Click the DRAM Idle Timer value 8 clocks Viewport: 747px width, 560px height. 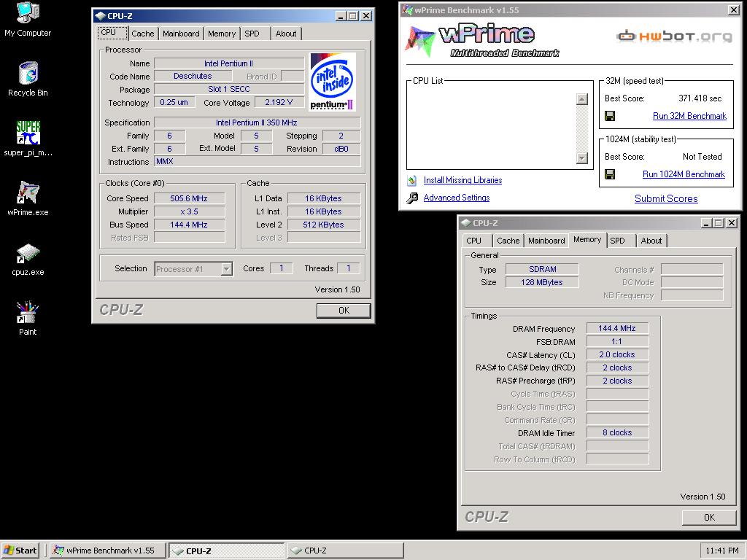pyautogui.click(x=617, y=433)
